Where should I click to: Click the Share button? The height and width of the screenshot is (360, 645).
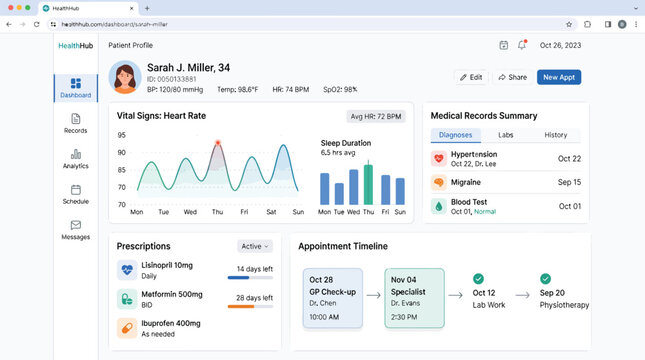[x=513, y=77]
